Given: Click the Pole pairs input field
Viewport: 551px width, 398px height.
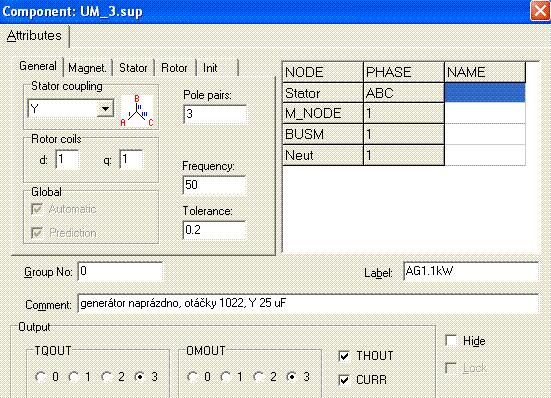Looking at the screenshot, I should click(x=215, y=114).
